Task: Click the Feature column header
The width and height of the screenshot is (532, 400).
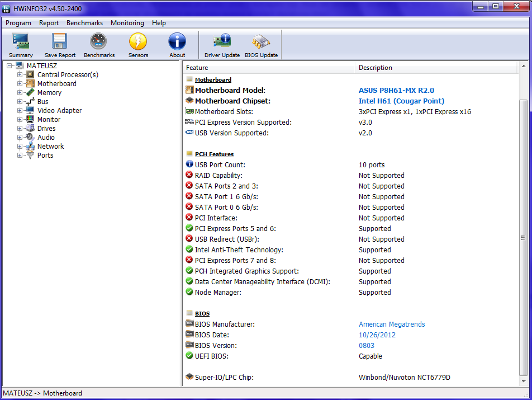Action: tap(269, 68)
